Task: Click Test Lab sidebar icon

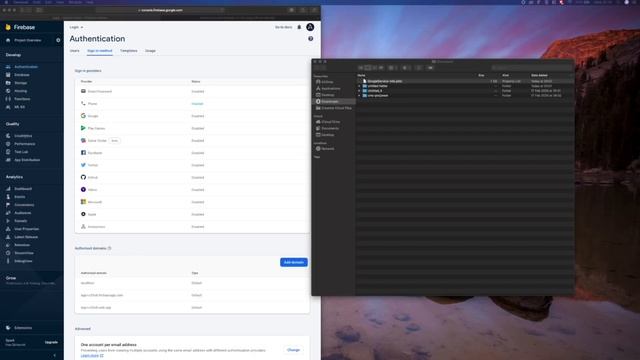Action: tap(8, 152)
